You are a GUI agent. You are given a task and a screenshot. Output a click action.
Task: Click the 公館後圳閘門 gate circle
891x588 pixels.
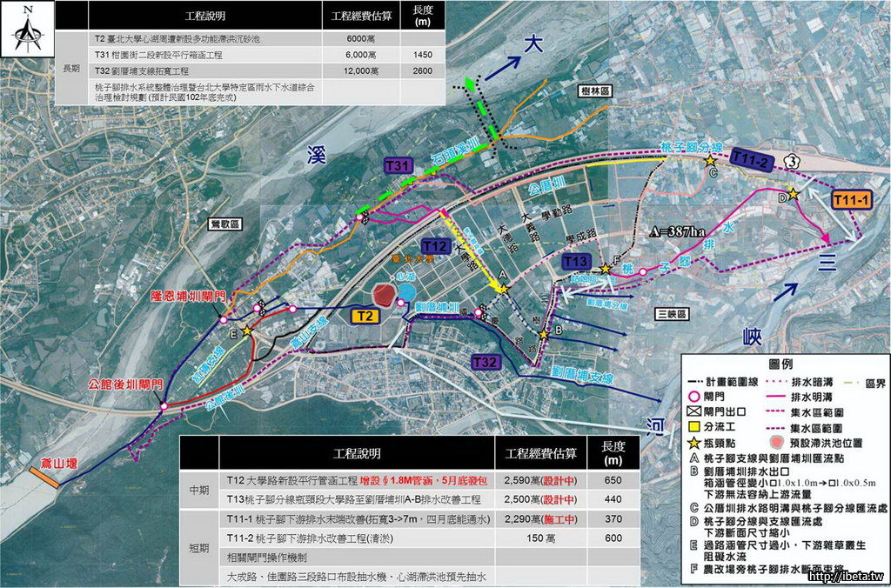point(163,405)
